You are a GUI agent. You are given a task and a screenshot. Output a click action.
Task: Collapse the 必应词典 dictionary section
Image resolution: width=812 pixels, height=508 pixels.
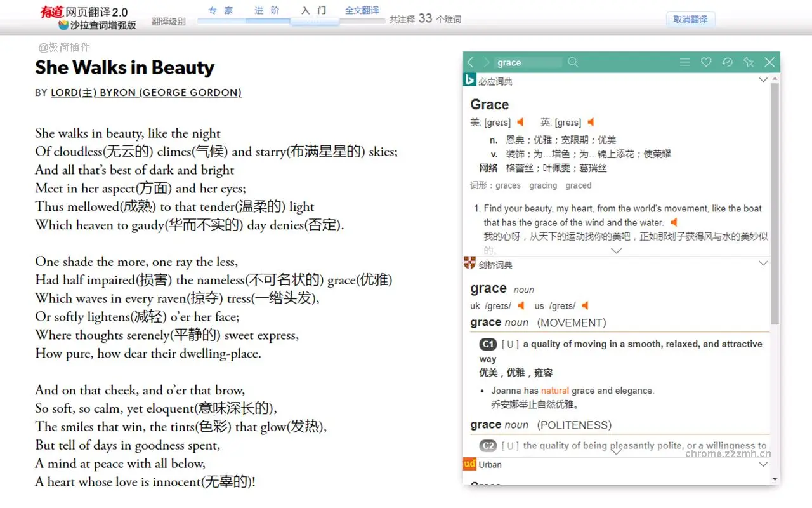pyautogui.click(x=763, y=80)
